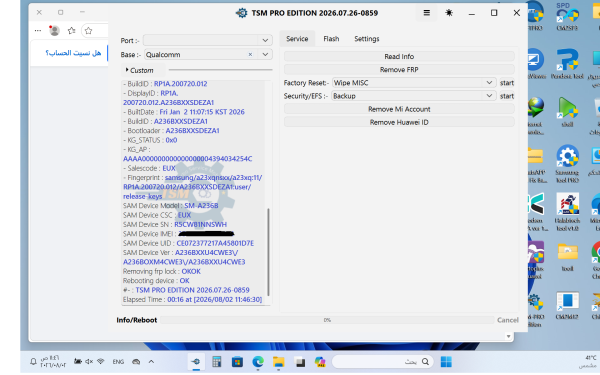This screenshot has height=375, width=600.
Task: Click the Salescode EUX line
Action: point(149,168)
